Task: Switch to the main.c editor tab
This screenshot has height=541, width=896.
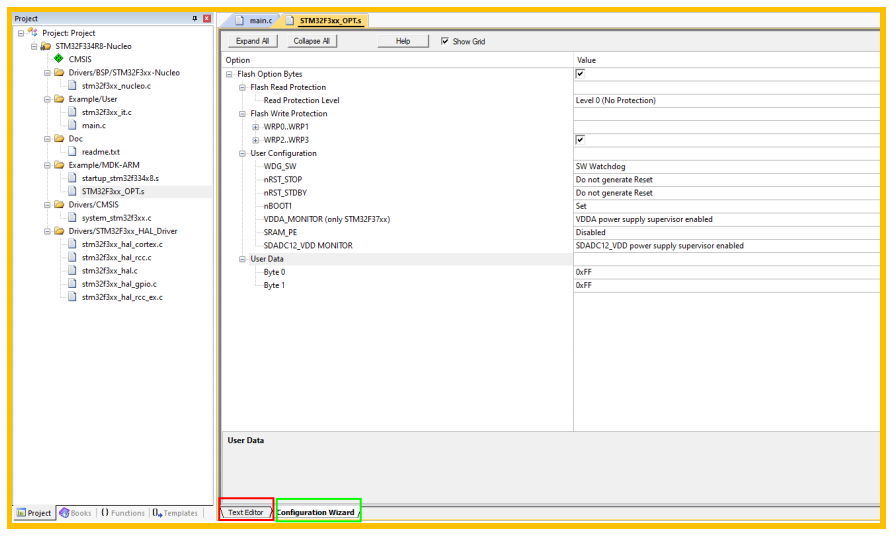Action: pyautogui.click(x=255, y=21)
